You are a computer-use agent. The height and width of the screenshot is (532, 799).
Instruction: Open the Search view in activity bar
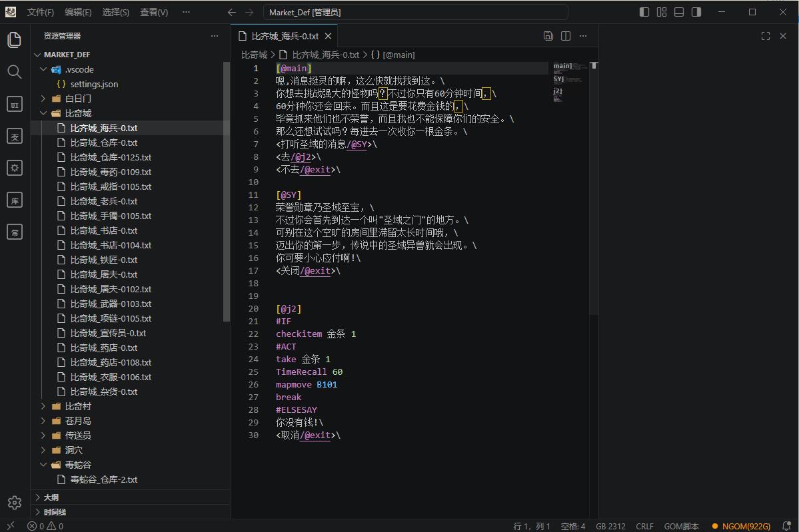point(14,72)
